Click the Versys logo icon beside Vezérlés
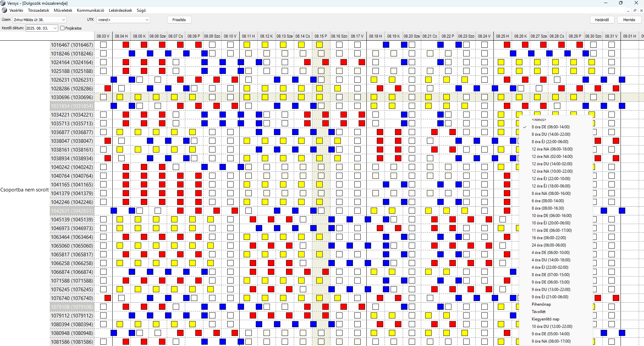The width and height of the screenshot is (644, 346). [x=4, y=10]
